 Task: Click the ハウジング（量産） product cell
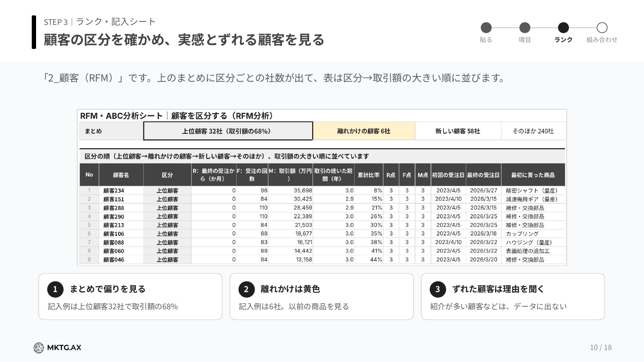533,242
